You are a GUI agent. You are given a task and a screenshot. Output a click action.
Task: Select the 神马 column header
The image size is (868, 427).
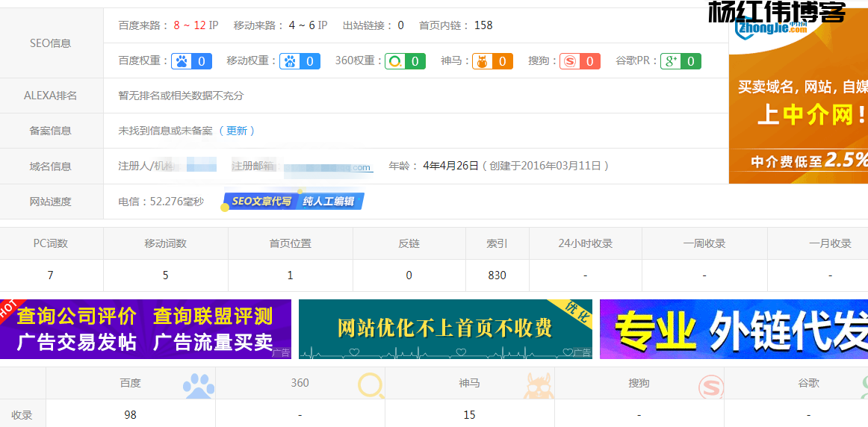(x=469, y=383)
